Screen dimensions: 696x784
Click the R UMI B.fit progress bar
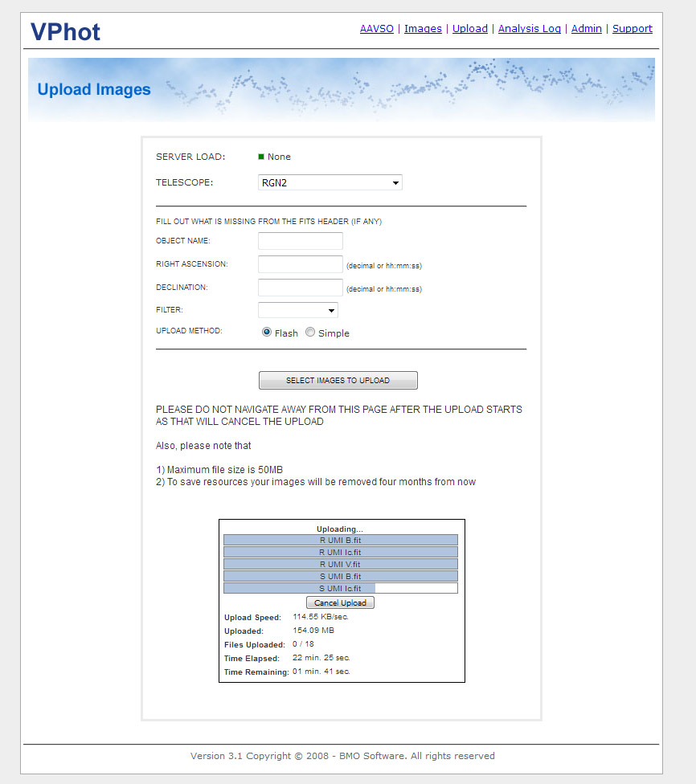click(x=340, y=541)
